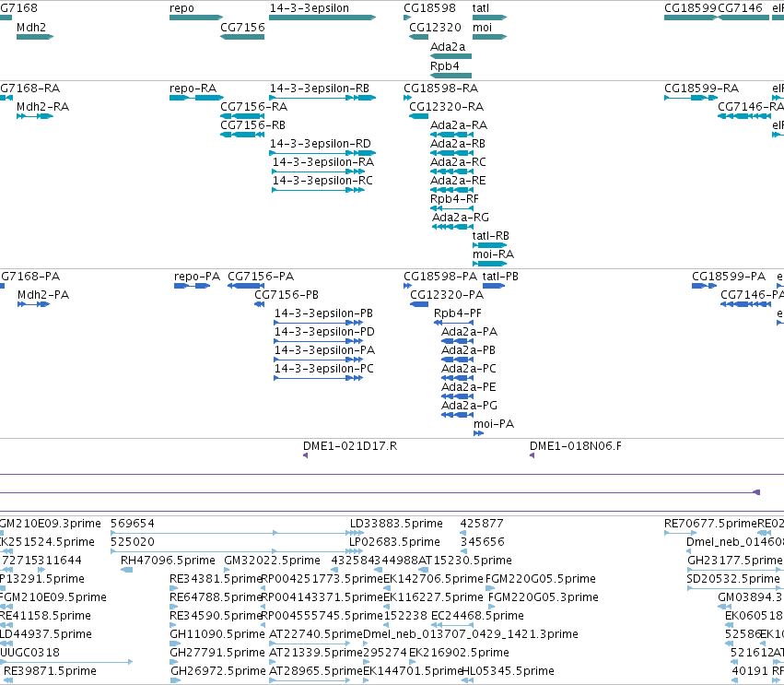Click the CG18598 gene label

430,8
